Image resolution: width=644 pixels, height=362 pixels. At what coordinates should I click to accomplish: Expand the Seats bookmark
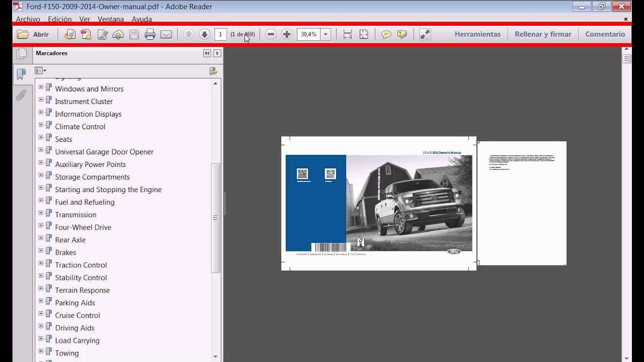[x=41, y=137]
